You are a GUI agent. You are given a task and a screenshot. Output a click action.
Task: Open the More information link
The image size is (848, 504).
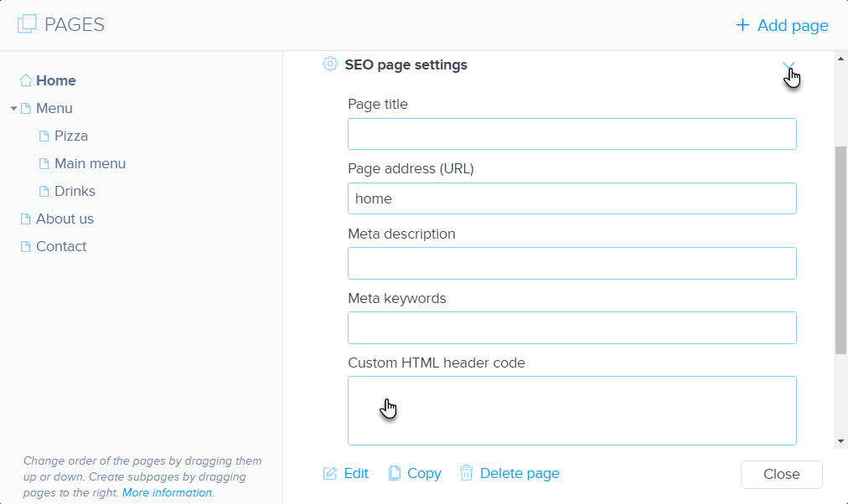click(167, 493)
